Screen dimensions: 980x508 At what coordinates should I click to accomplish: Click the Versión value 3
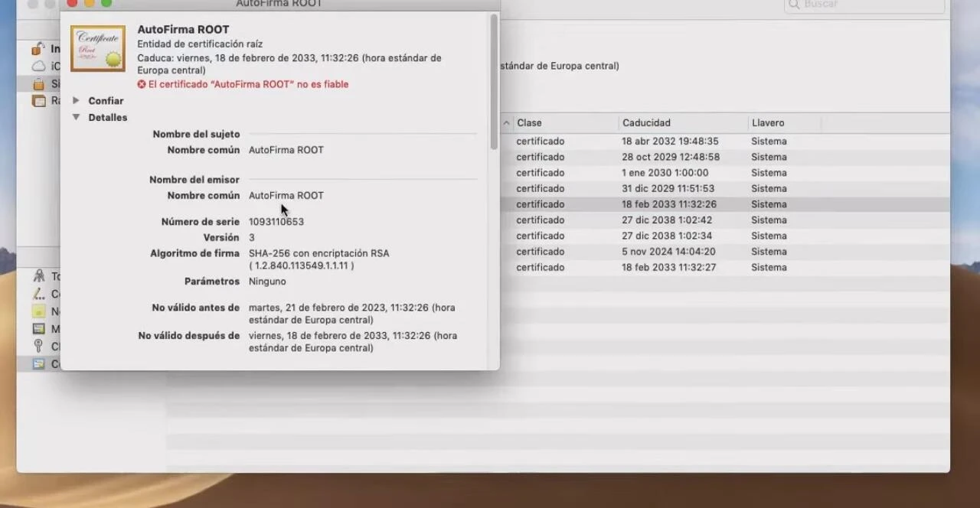[252, 238]
